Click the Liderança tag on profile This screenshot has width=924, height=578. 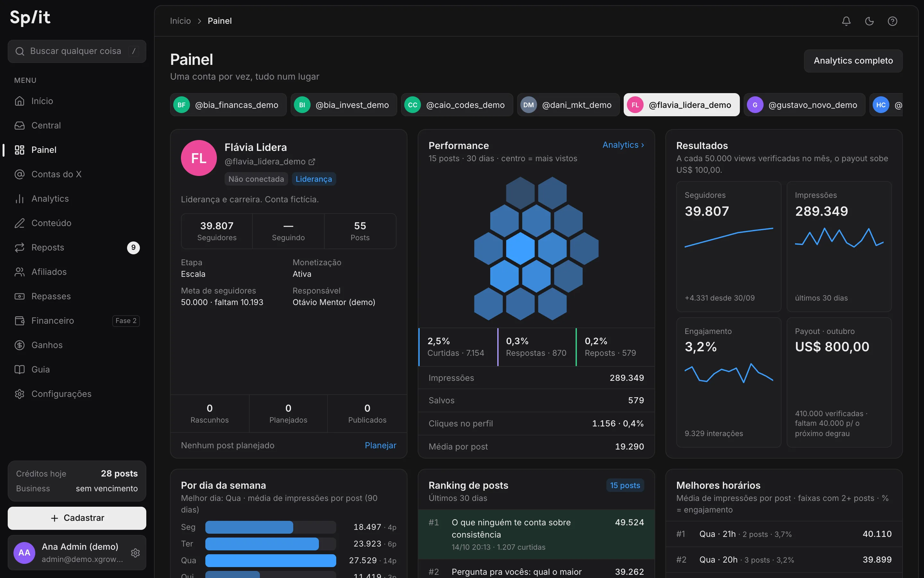pyautogui.click(x=313, y=179)
